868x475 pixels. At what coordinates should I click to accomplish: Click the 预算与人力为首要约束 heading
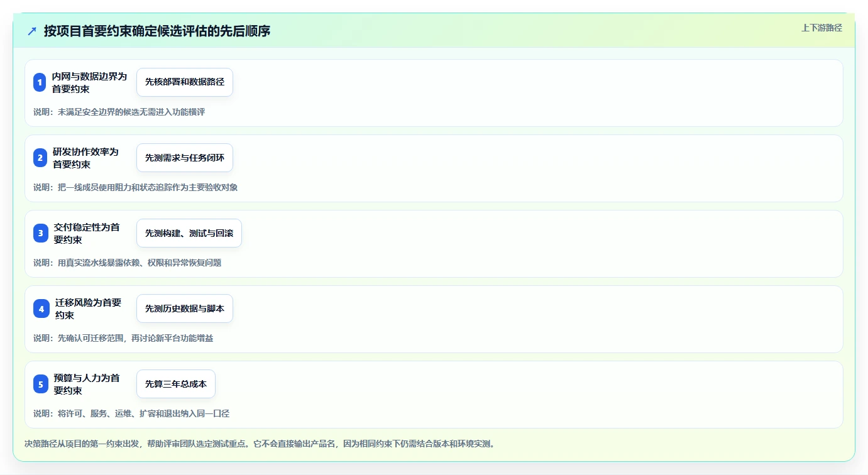[87, 384]
